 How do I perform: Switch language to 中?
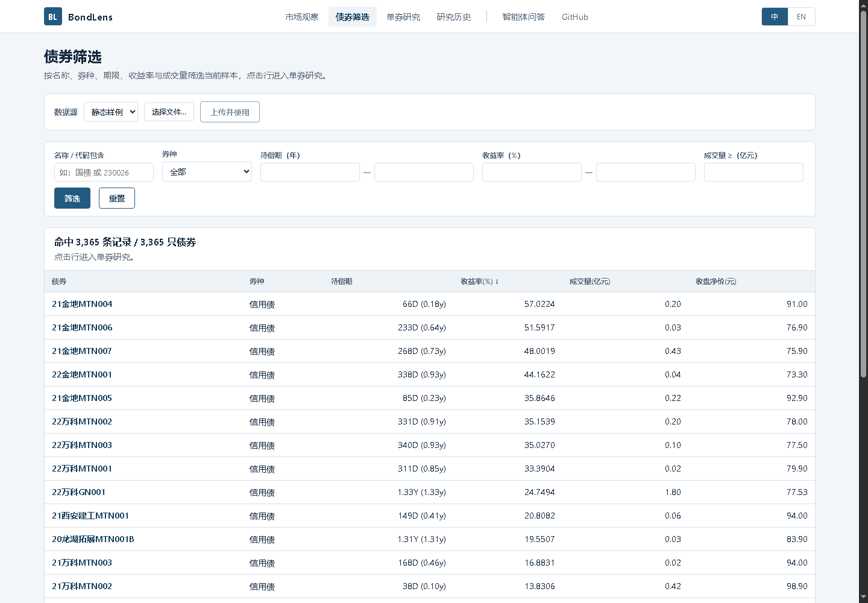coord(775,17)
